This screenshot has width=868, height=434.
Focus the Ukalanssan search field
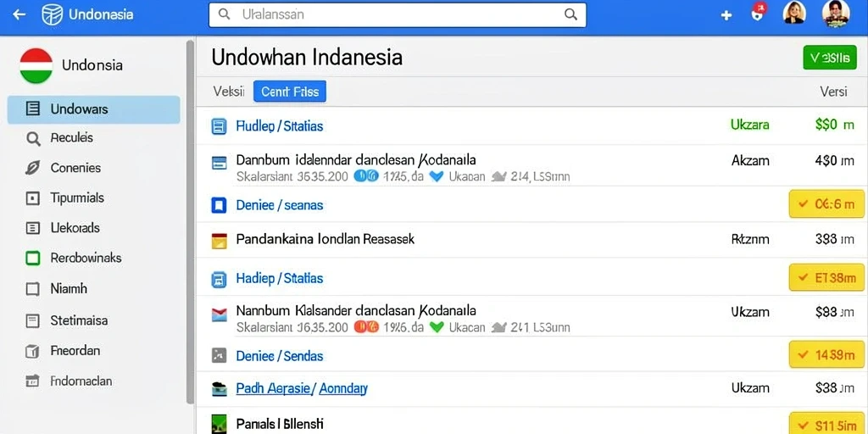click(397, 15)
